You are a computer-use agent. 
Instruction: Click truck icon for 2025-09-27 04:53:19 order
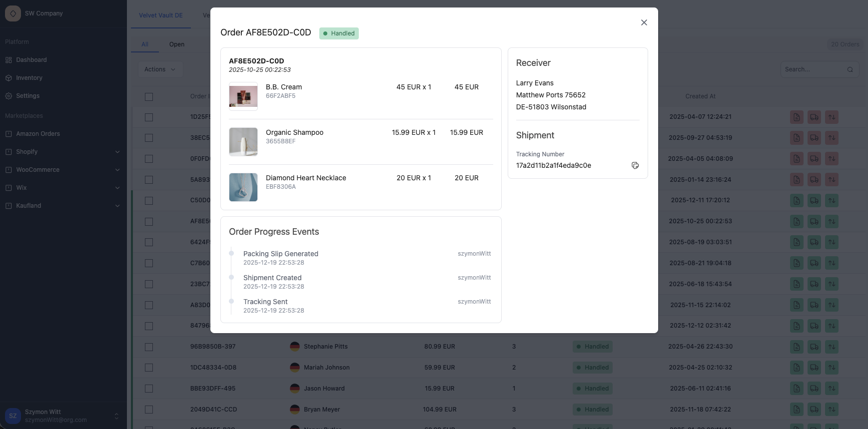[x=814, y=138]
